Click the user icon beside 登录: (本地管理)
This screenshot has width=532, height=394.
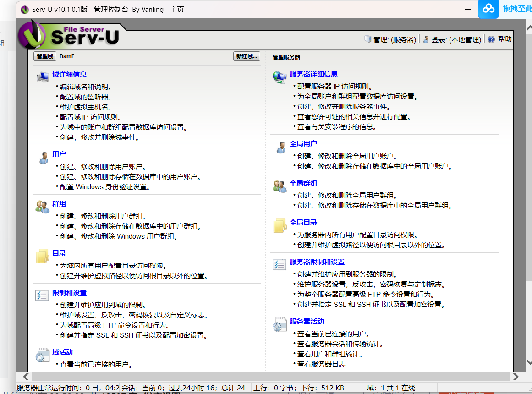point(426,39)
